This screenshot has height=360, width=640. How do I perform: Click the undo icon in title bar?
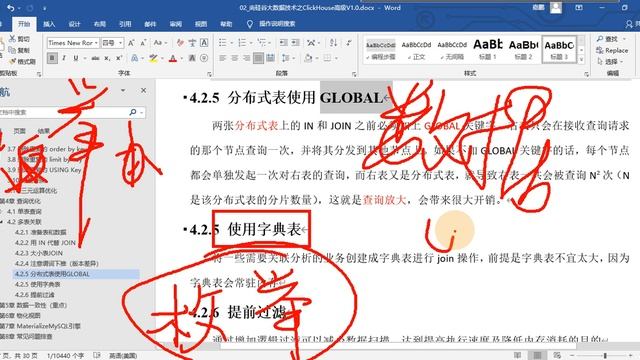tap(11, 8)
